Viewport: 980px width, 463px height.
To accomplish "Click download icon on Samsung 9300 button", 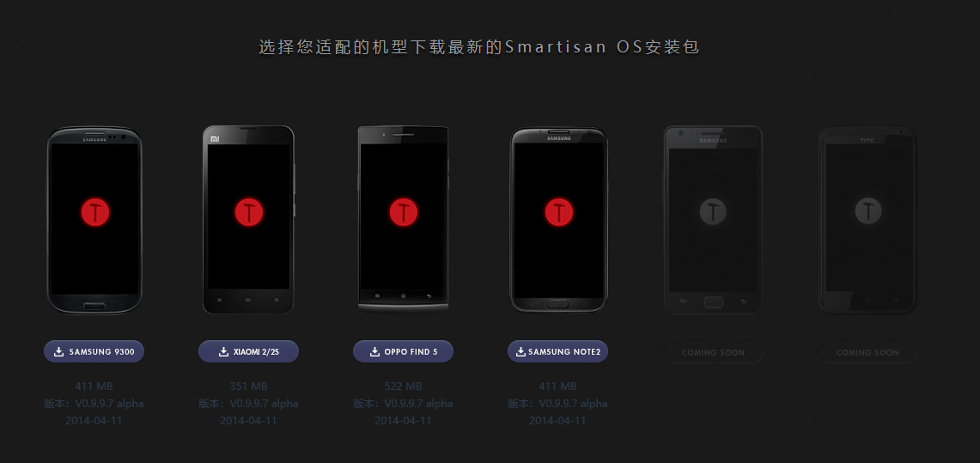I will (x=58, y=352).
